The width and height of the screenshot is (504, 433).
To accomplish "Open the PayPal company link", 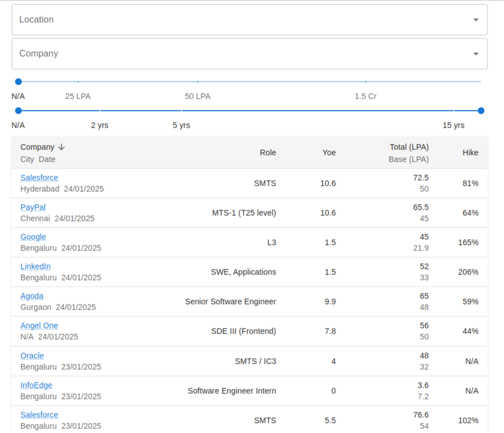I will [x=33, y=207].
